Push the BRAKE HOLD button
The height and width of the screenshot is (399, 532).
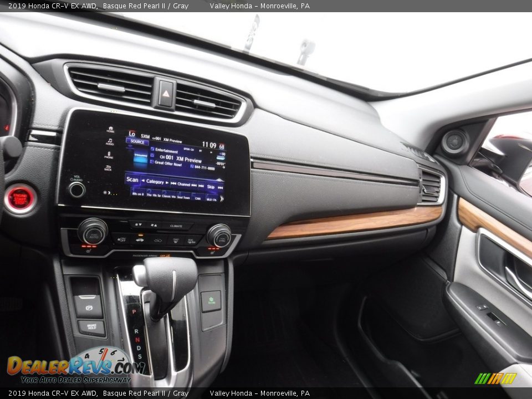coord(91,328)
